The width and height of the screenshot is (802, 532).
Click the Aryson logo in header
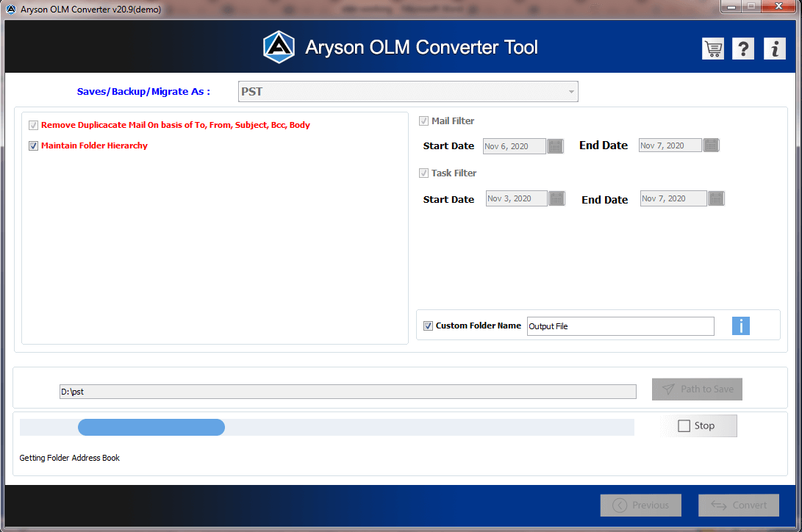[279, 47]
